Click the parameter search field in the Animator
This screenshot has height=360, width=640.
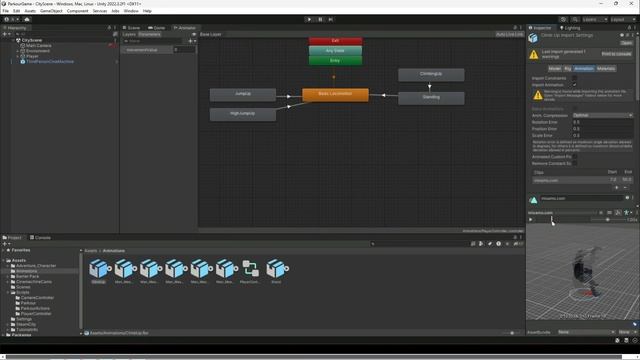pyautogui.click(x=154, y=41)
